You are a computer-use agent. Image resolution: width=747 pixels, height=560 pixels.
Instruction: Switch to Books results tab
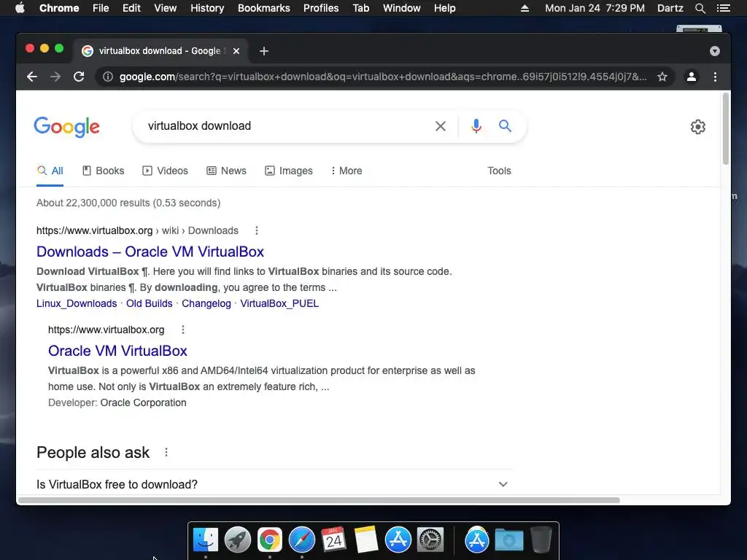(x=104, y=171)
